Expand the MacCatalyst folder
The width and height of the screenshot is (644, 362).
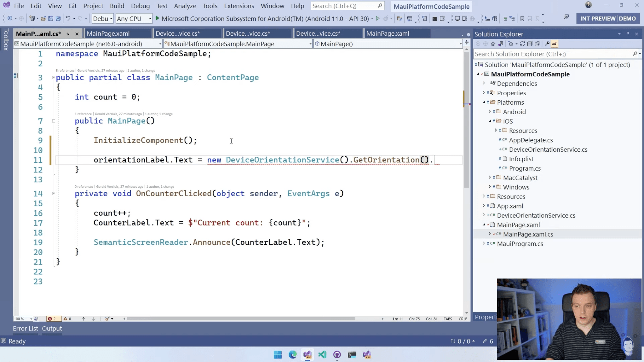[x=490, y=178]
